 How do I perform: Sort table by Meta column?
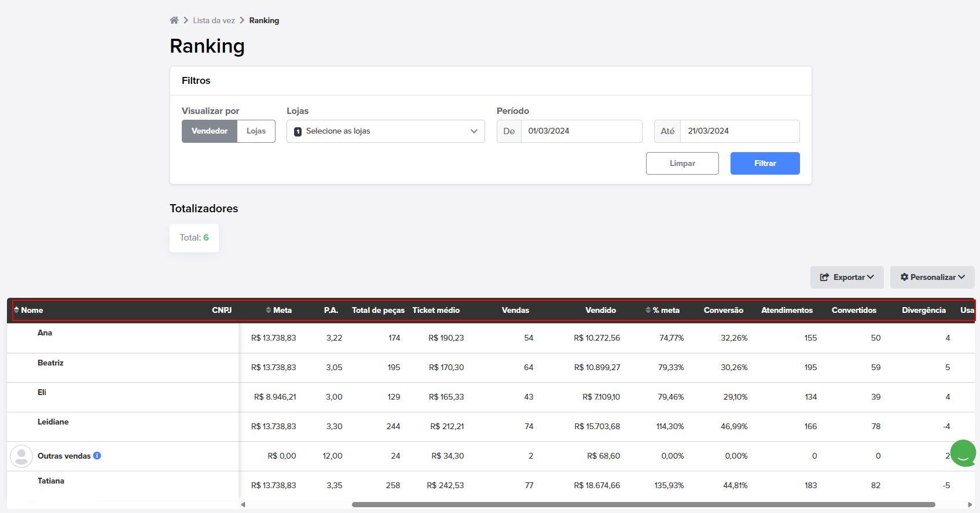coord(278,310)
